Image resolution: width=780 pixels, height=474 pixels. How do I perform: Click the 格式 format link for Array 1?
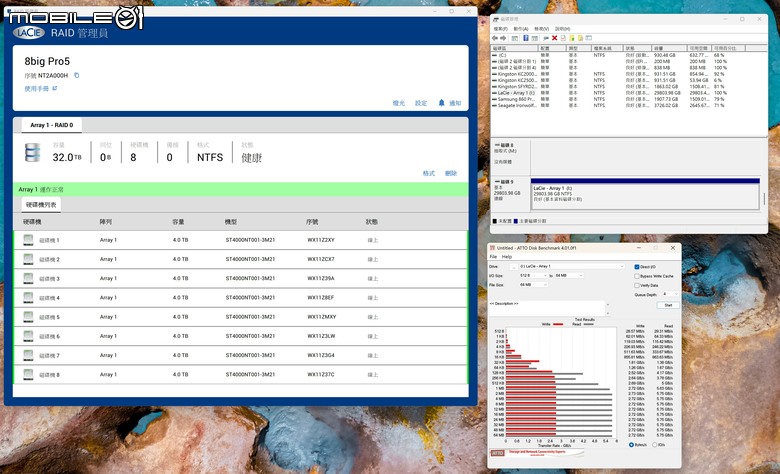tap(428, 173)
